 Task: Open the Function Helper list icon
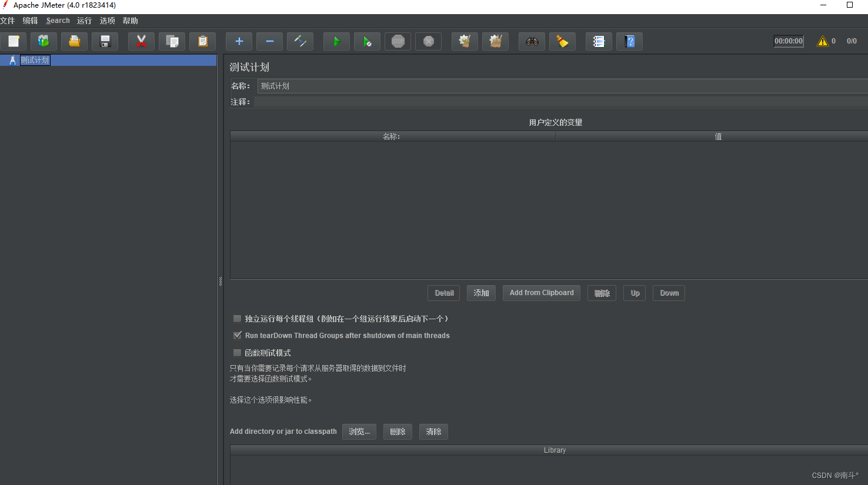click(x=599, y=41)
